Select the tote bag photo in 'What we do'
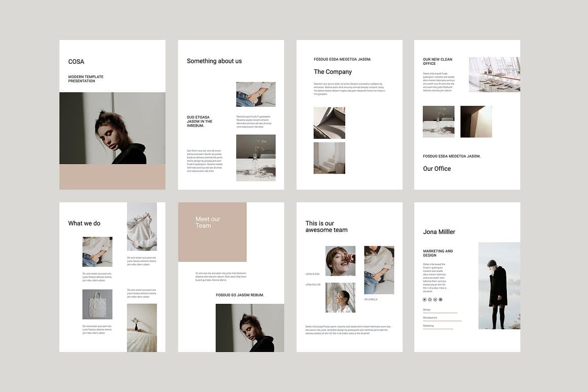The width and height of the screenshot is (588, 392). (97, 304)
